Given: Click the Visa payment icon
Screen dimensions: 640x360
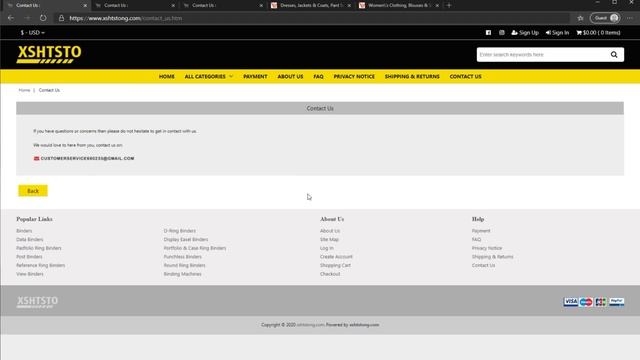Looking at the screenshot, I should (571, 302).
